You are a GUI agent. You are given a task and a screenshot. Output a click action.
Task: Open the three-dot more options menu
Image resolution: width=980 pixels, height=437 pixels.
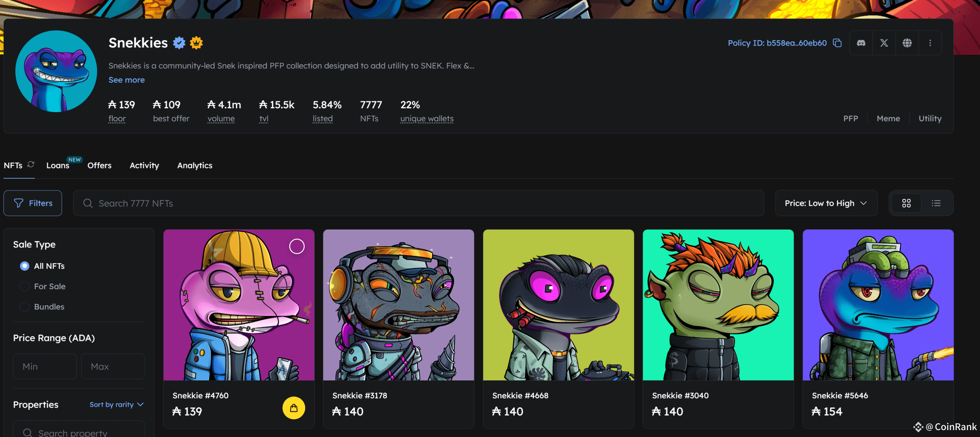930,43
